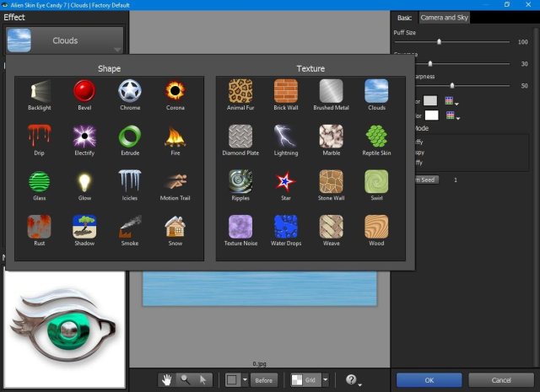Choose the Bevel shape effect
Viewport: 540px width, 392px height.
(84, 91)
